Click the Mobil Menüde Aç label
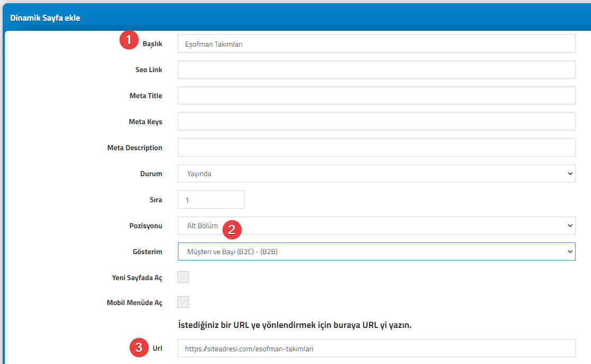The height and width of the screenshot is (364, 591). [x=134, y=302]
